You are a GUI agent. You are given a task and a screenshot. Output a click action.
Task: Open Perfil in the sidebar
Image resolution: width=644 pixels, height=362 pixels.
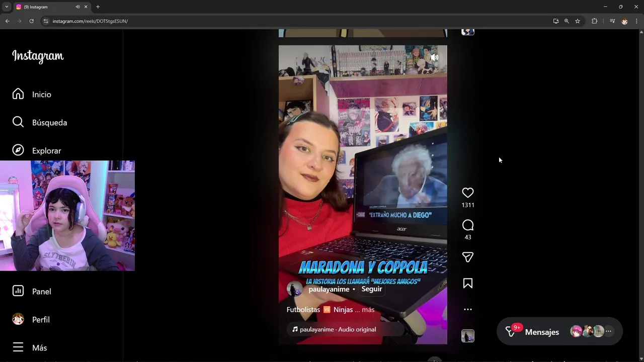(x=31, y=319)
